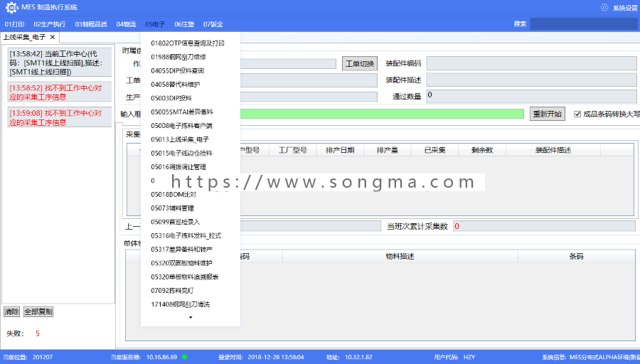The height and width of the screenshot is (364, 640).
Task: Click the 装配件描述 column header
Action: coord(553,150)
